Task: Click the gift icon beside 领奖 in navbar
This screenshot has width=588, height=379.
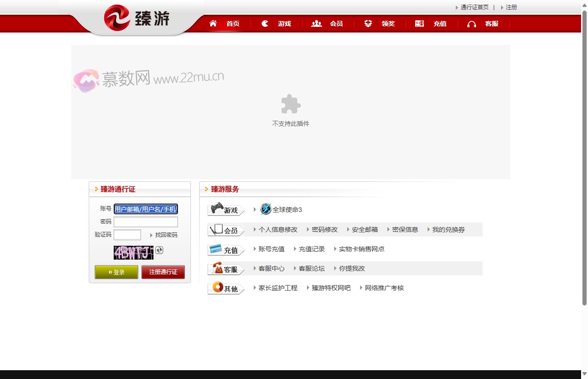Action: tap(367, 23)
